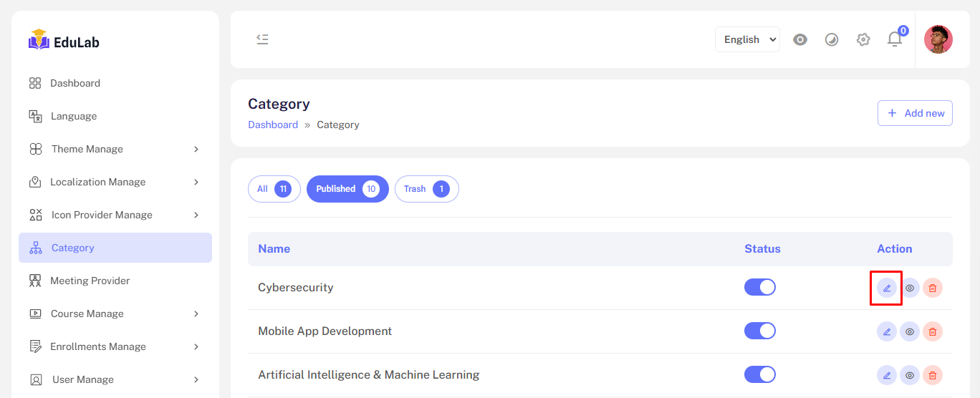Expand the Theme Manage submenu
The image size is (980, 398).
click(115, 149)
